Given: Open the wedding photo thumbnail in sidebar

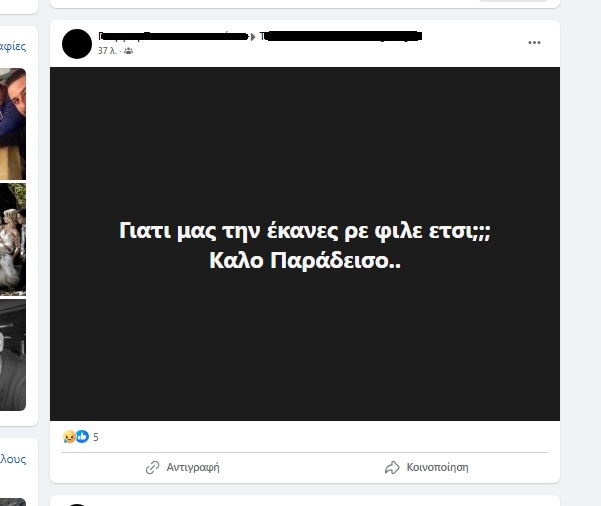Looking at the screenshot, I should (x=13, y=240).
